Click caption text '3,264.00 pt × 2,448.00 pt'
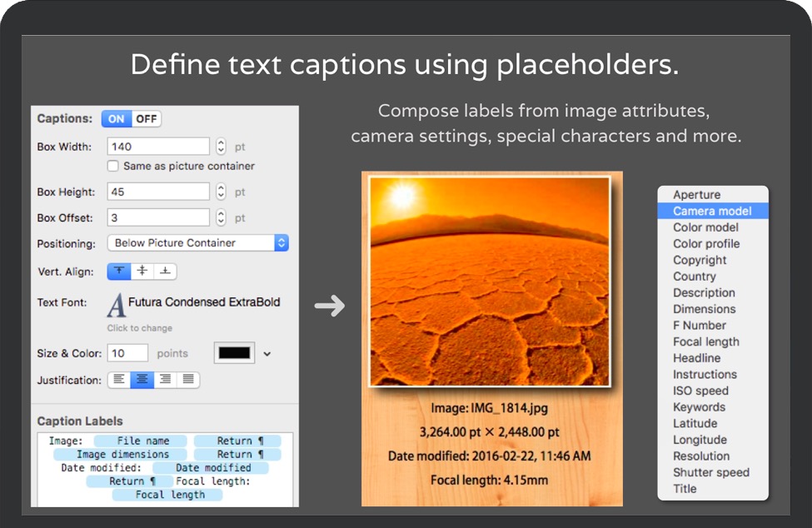This screenshot has width=812, height=528. pyautogui.click(x=490, y=432)
